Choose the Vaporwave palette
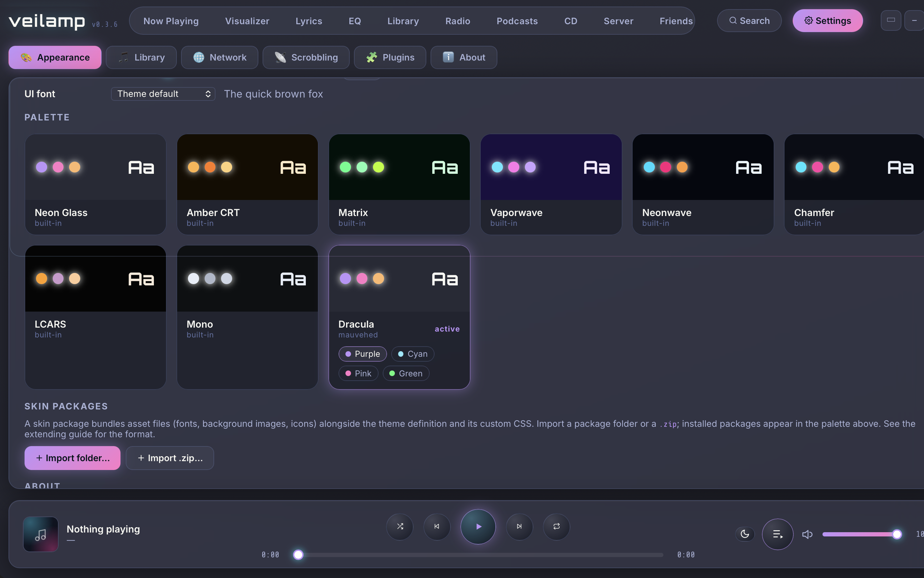 click(x=551, y=184)
